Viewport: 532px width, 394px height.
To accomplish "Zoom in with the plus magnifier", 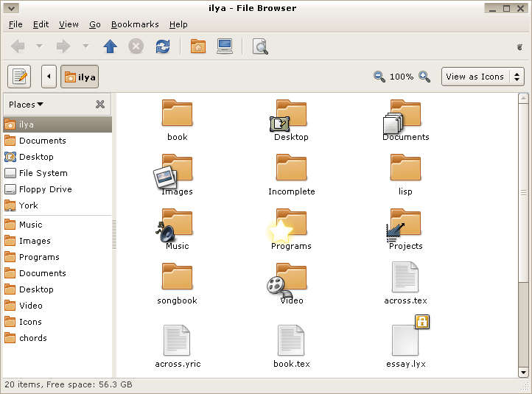I will tap(424, 77).
